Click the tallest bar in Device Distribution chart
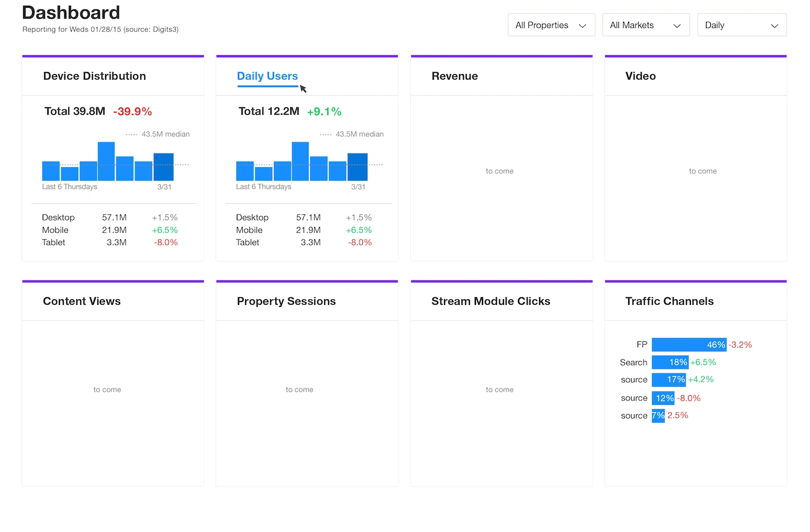 click(106, 162)
